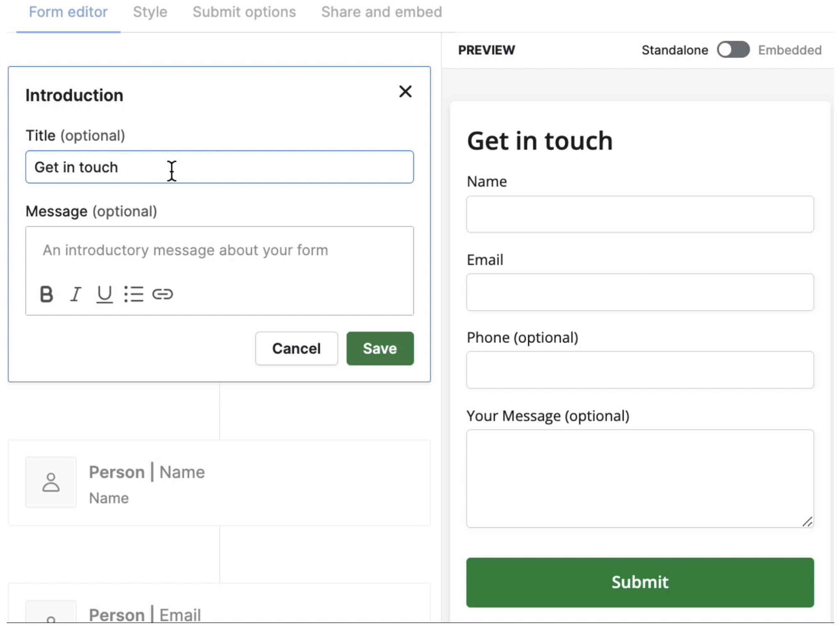Go to Share and embed tab

click(382, 12)
